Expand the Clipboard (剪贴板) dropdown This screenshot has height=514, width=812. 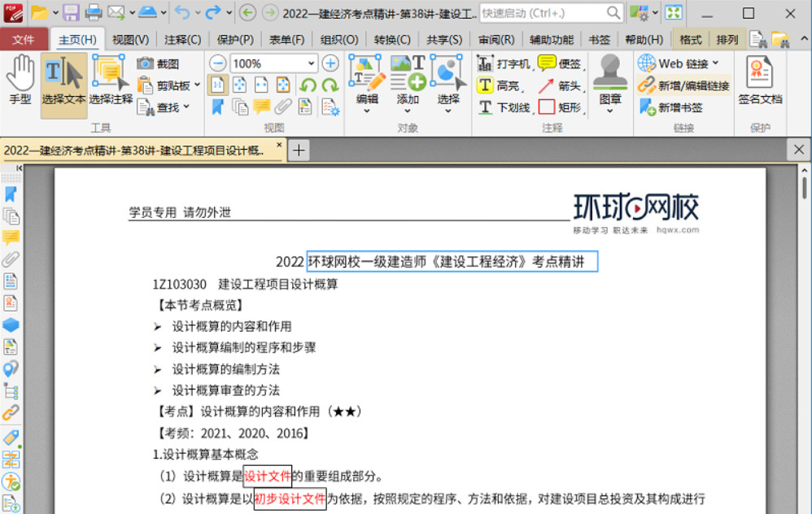pos(197,85)
